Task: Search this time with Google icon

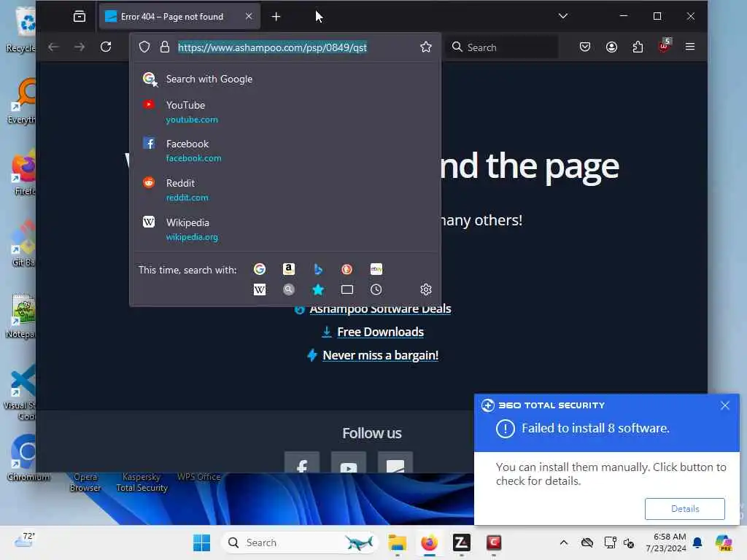Action: tap(260, 269)
